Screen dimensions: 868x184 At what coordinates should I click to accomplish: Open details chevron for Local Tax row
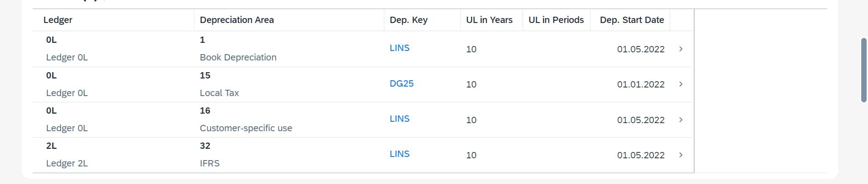pos(681,84)
